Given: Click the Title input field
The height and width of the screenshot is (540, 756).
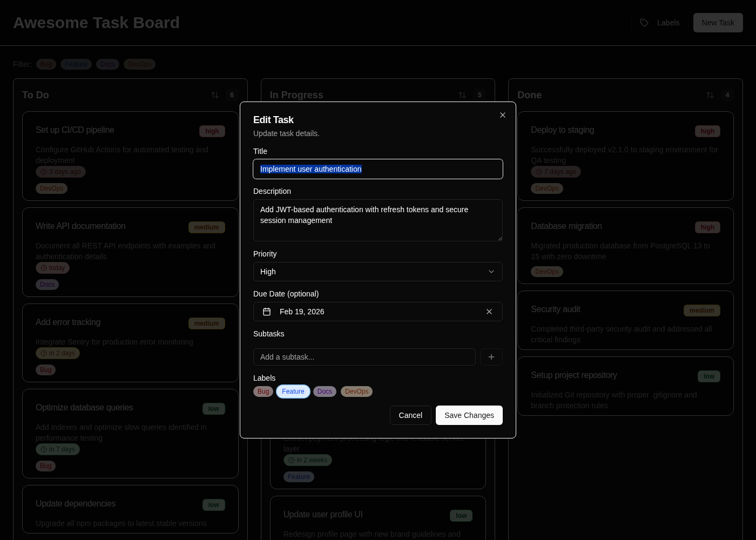Looking at the screenshot, I should click(378, 169).
